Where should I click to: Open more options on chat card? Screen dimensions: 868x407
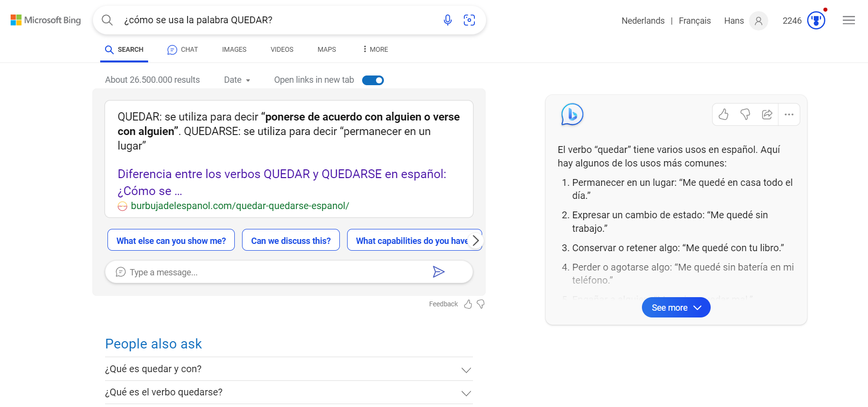(x=789, y=115)
